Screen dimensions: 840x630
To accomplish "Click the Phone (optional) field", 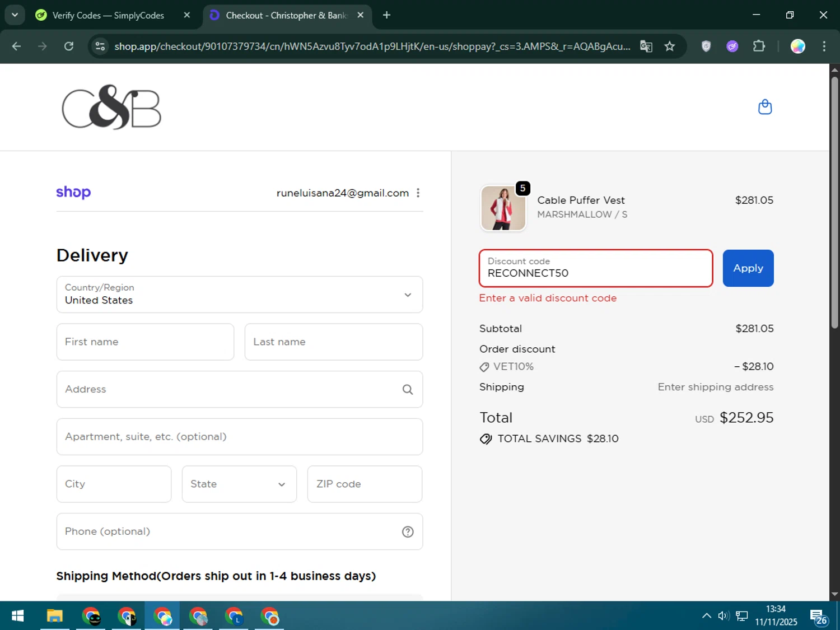I will (x=240, y=531).
